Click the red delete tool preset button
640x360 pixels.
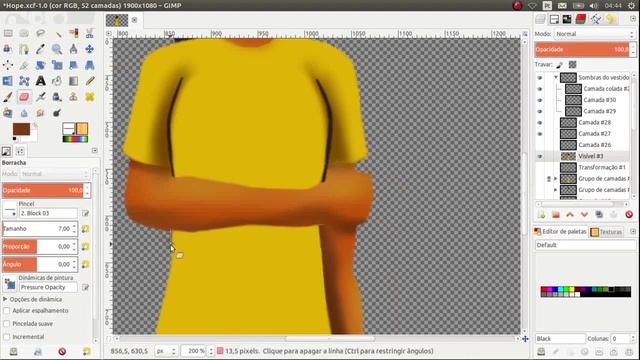pos(62,351)
